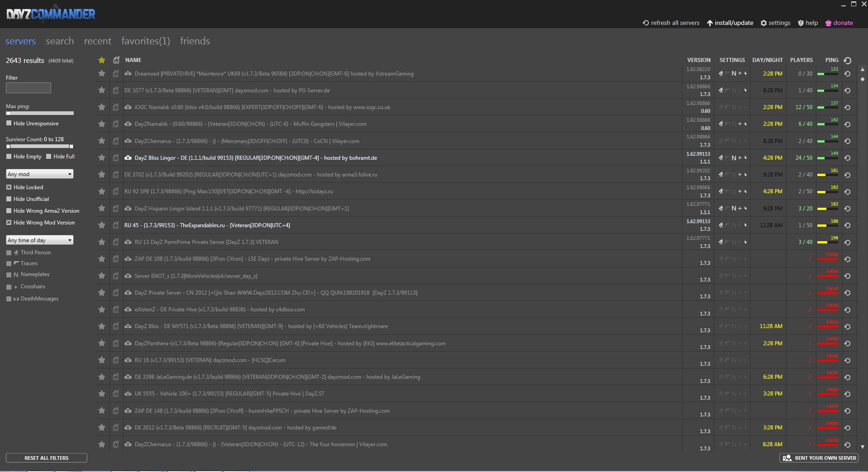868x472 pixels.
Task: Star the RU 45 TheExpandables.ru server
Action: coord(102,225)
